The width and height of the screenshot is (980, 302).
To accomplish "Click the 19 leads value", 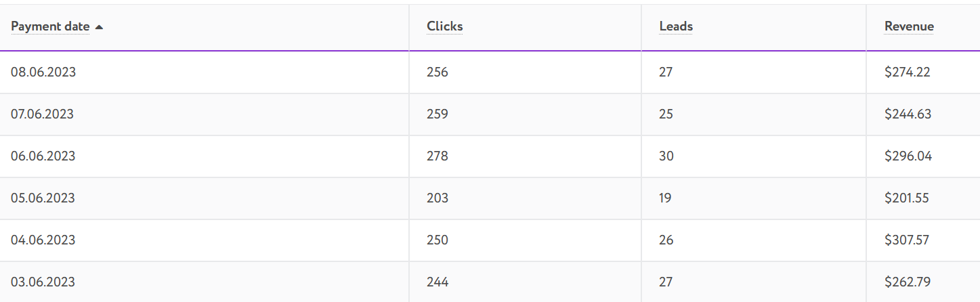I will coord(665,198).
